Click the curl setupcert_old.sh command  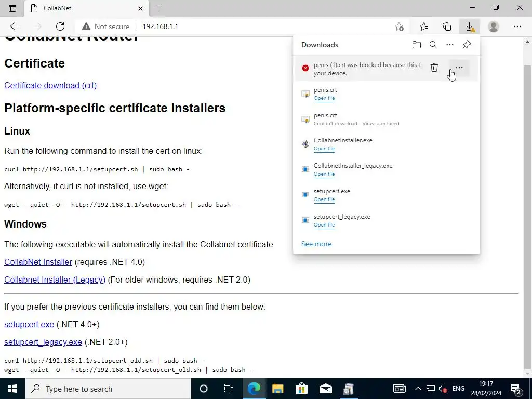104,361
